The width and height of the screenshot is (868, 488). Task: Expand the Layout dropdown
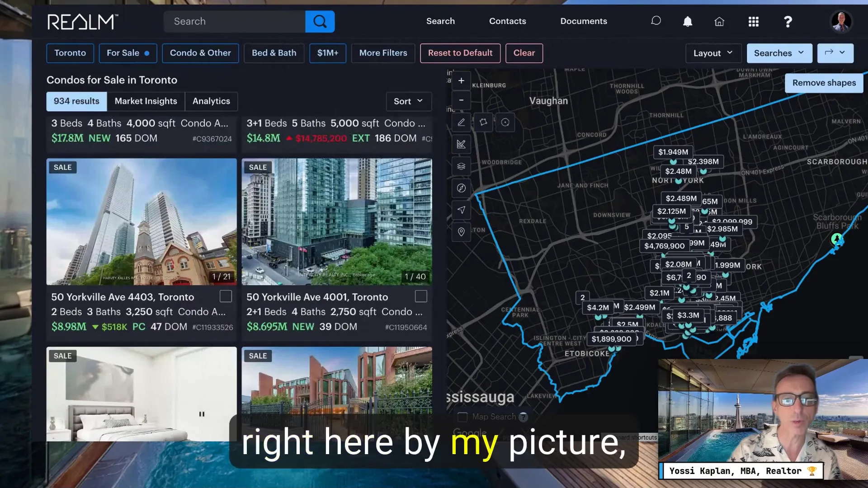(x=713, y=53)
